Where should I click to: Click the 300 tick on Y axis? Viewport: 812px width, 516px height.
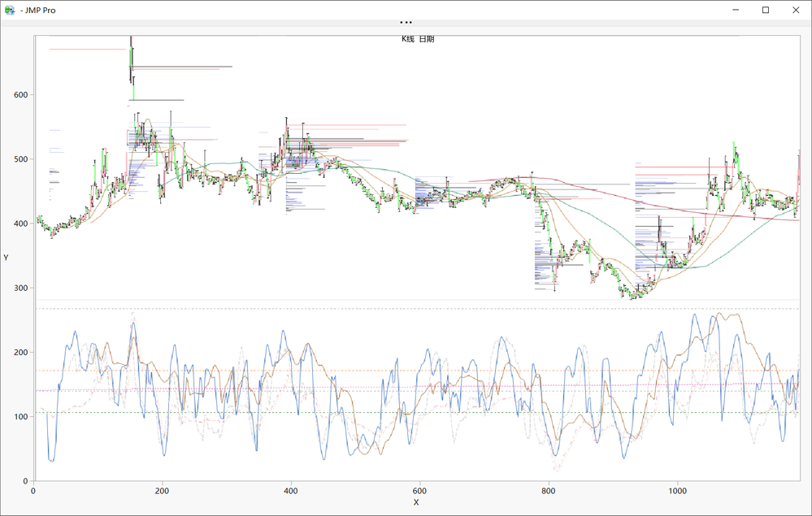(20, 288)
